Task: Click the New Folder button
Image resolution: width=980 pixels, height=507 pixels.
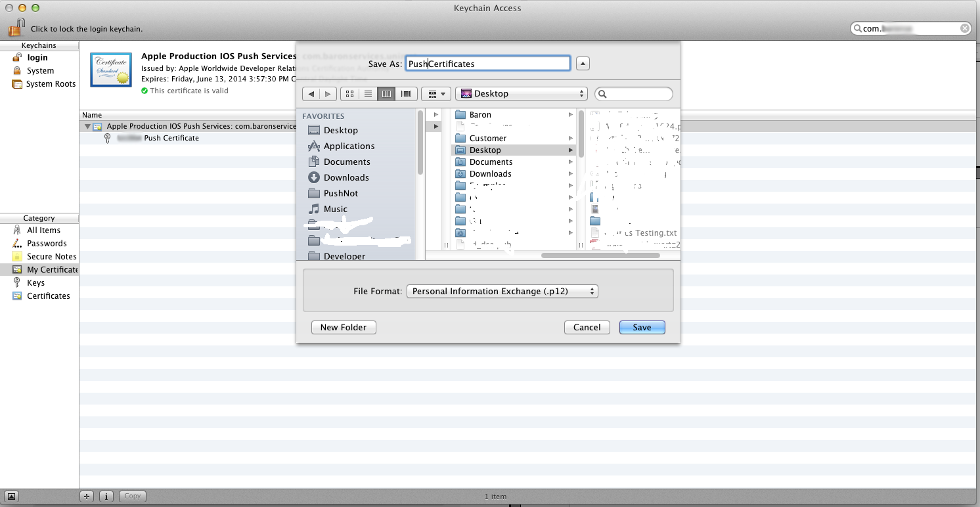Action: point(344,327)
